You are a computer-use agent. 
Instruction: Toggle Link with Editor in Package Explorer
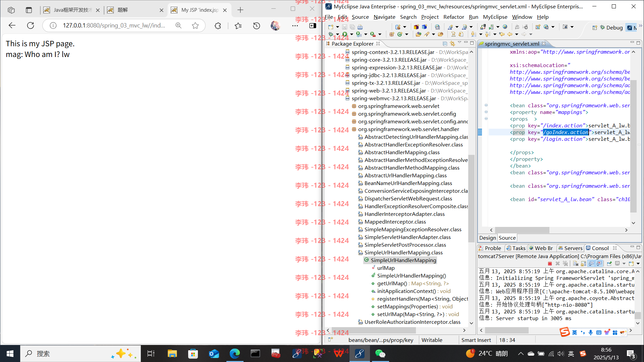452,44
